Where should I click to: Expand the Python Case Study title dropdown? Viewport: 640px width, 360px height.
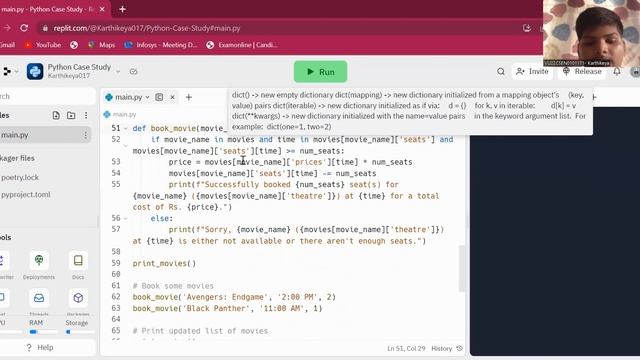pos(118,72)
